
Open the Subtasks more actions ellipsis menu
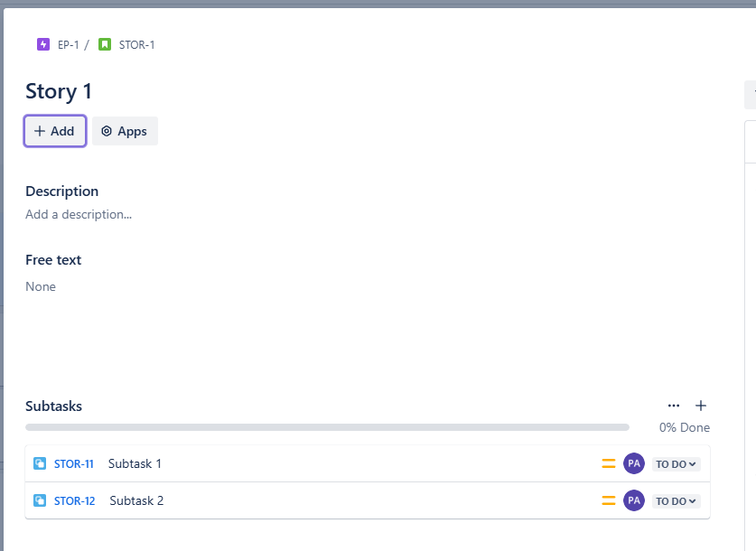point(674,406)
